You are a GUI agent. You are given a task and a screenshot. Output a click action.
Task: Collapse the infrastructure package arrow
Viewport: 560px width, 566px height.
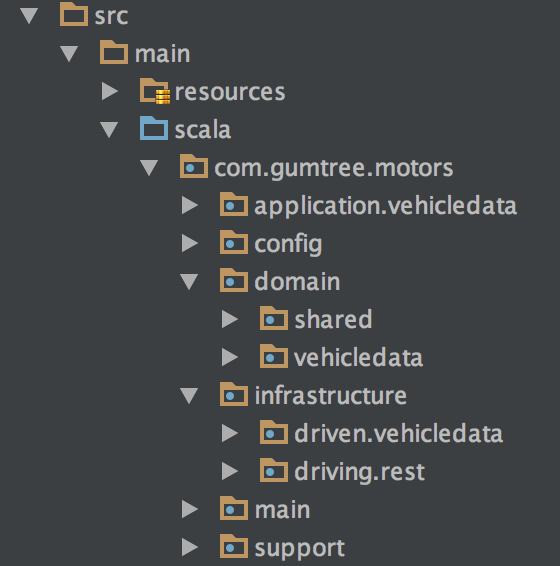tap(189, 396)
